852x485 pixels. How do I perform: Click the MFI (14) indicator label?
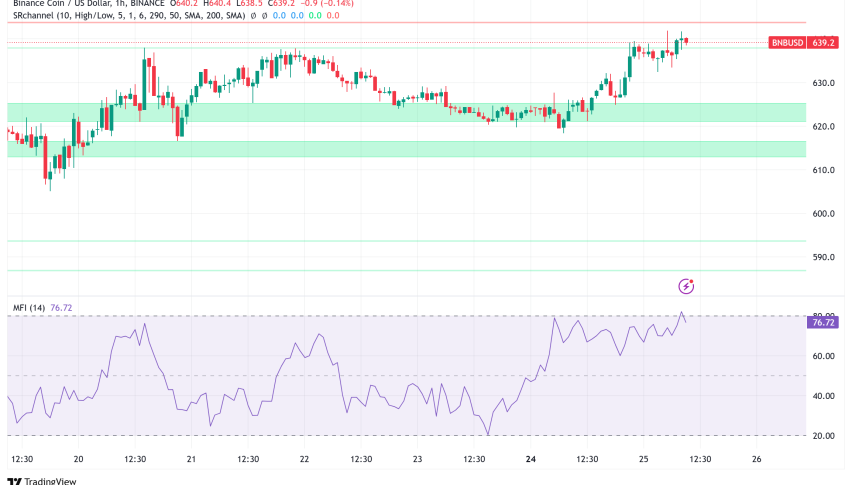tap(29, 308)
